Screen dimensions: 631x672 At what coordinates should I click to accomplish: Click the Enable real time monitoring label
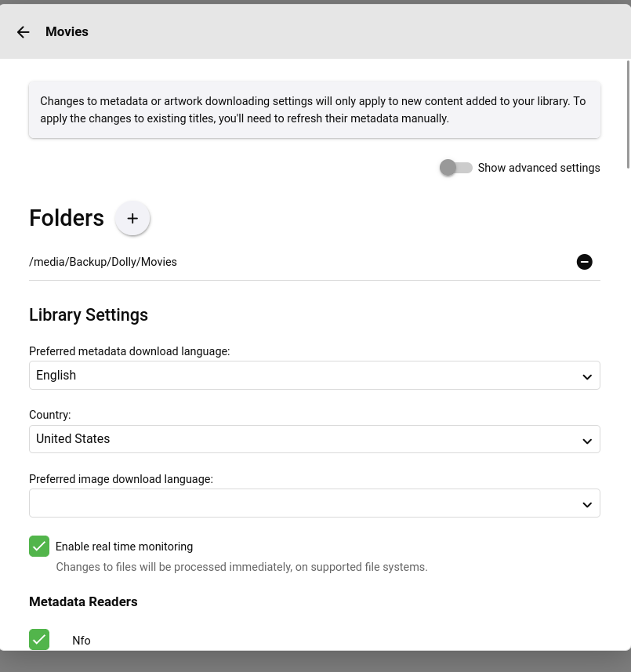click(124, 547)
